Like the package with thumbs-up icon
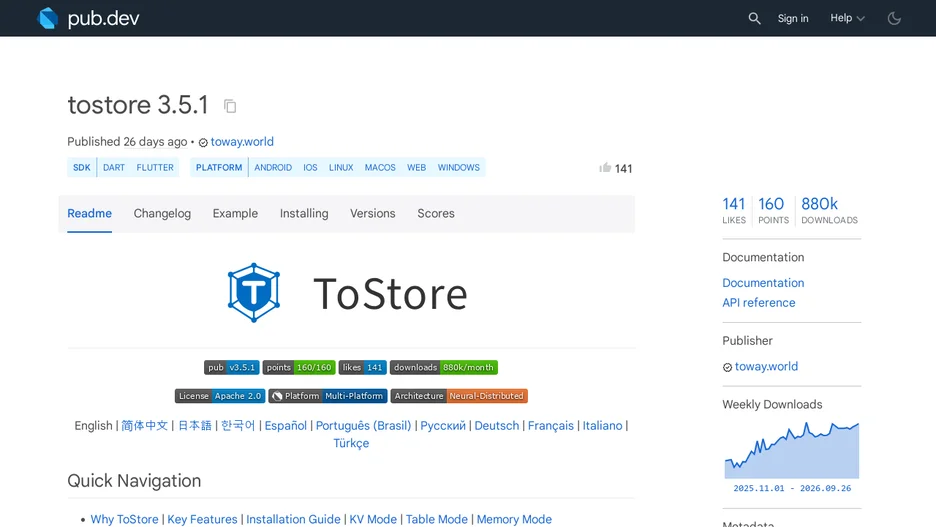The width and height of the screenshot is (936, 527). 605,168
